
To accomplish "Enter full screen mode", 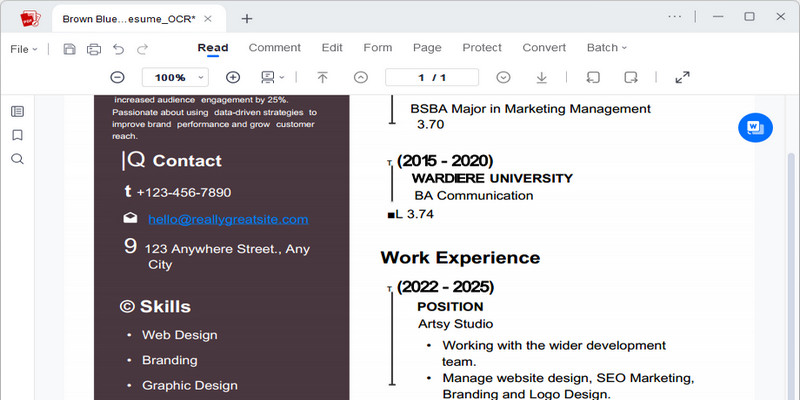I will pyautogui.click(x=682, y=78).
